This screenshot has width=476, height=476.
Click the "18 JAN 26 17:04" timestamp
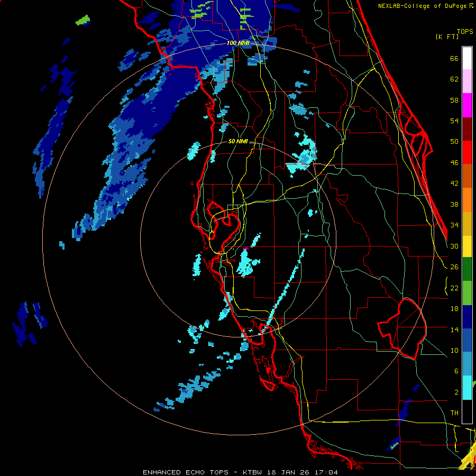(302, 472)
